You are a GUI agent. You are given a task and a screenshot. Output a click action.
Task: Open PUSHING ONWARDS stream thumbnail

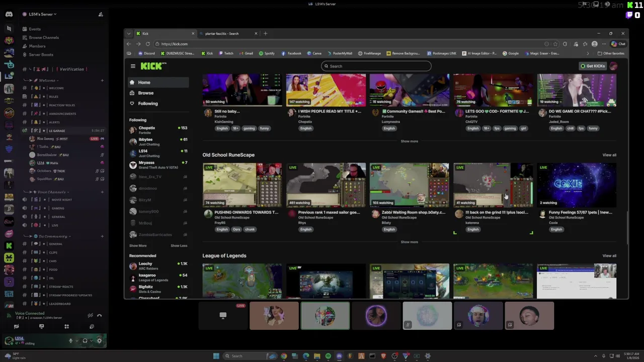242,185
